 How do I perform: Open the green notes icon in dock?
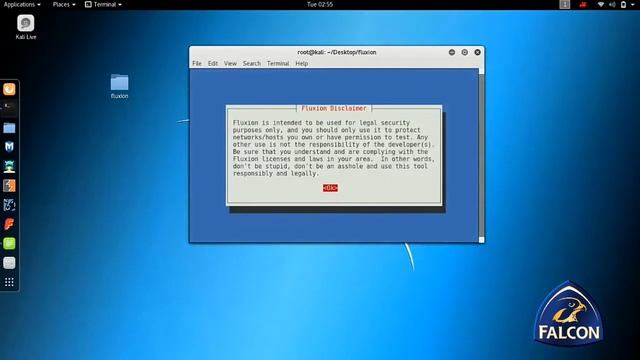pyautogui.click(x=9, y=244)
